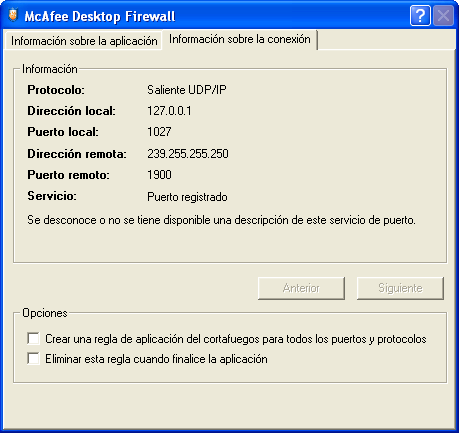
Task: Click the Puerto registrado service value
Action: click(187, 197)
